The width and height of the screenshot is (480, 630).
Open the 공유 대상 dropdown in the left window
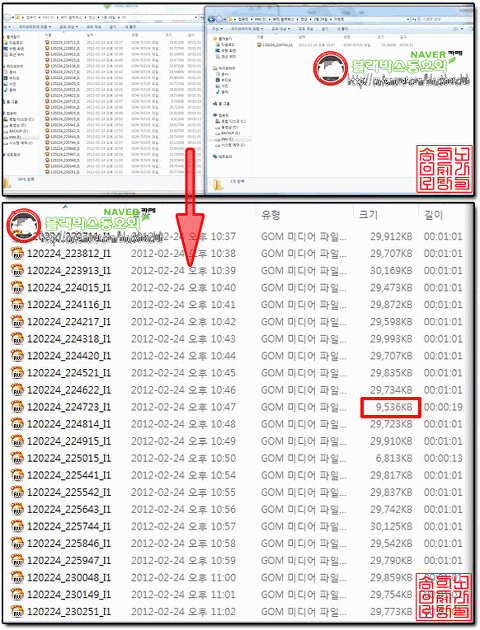(69, 27)
